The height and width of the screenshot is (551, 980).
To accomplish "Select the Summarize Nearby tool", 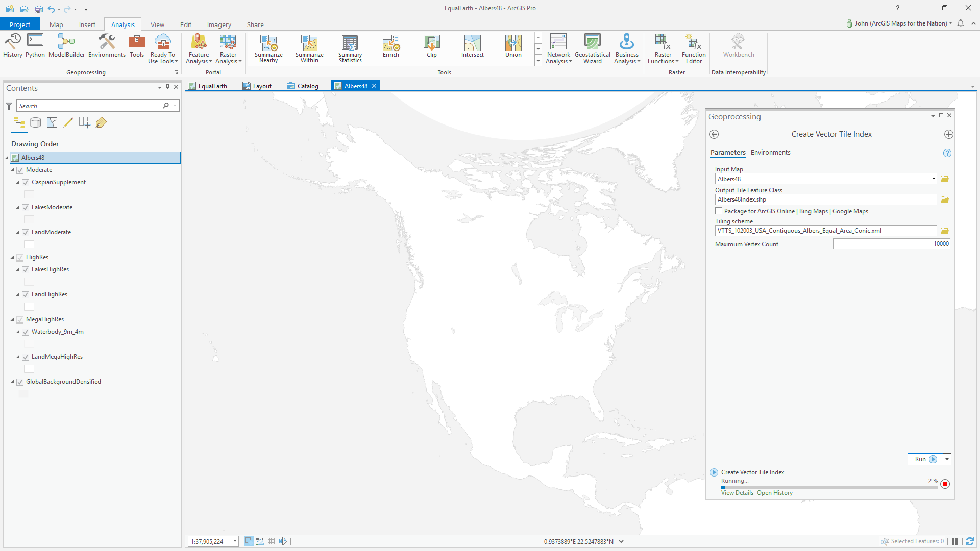I will pyautogui.click(x=268, y=49).
